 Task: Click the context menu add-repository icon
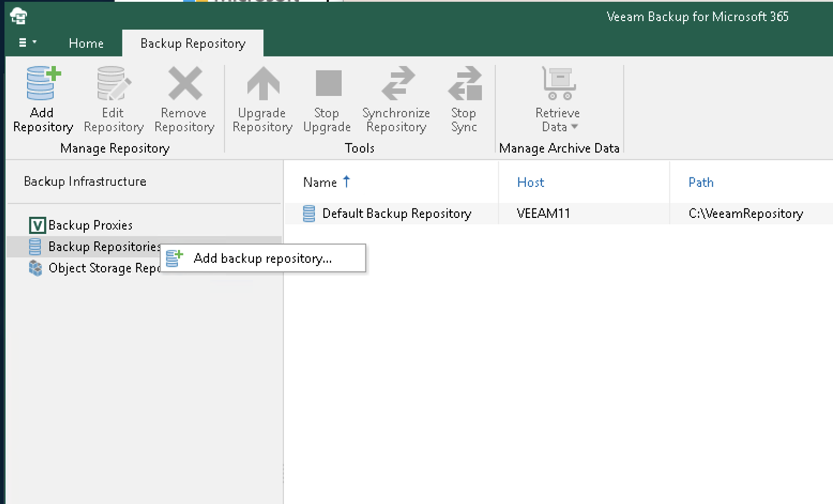click(x=175, y=258)
